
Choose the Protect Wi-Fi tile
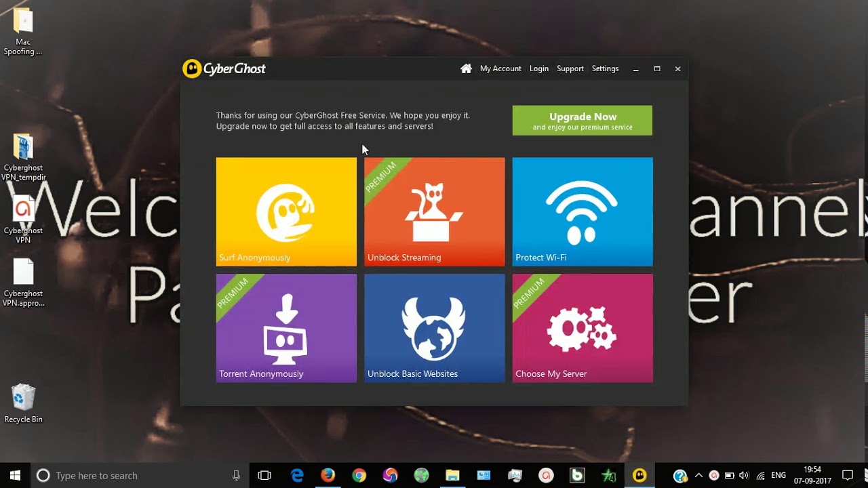tap(583, 211)
